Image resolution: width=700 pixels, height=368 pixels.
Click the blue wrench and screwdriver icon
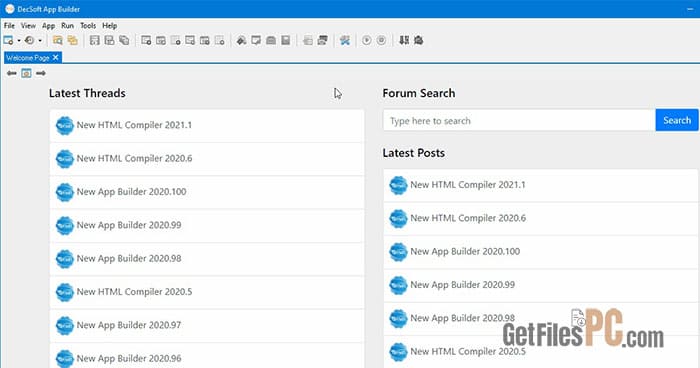345,40
